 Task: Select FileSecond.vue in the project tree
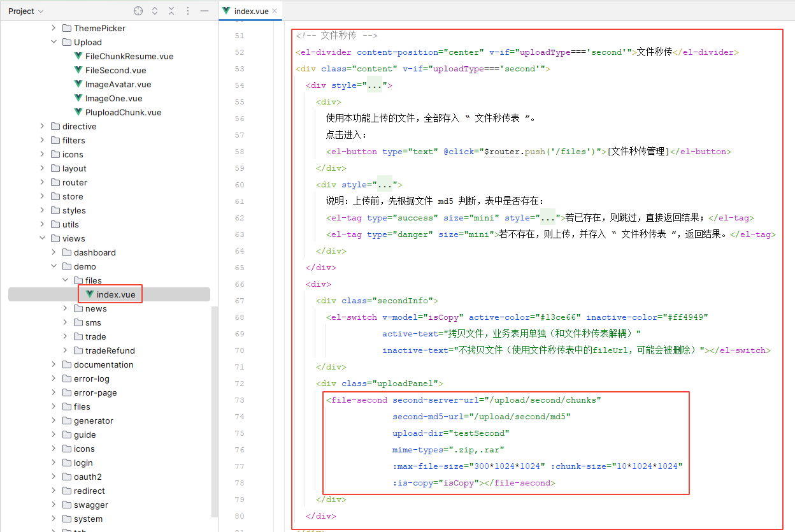(x=116, y=70)
